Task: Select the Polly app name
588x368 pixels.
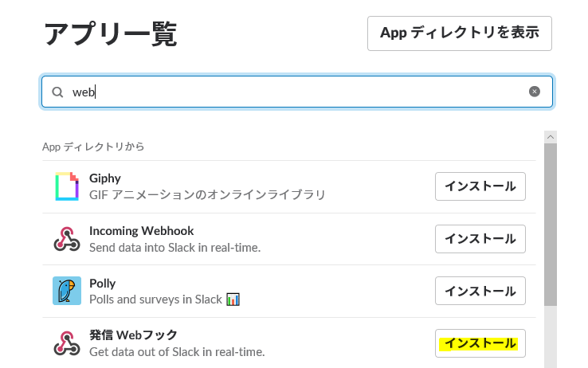Action: click(102, 284)
